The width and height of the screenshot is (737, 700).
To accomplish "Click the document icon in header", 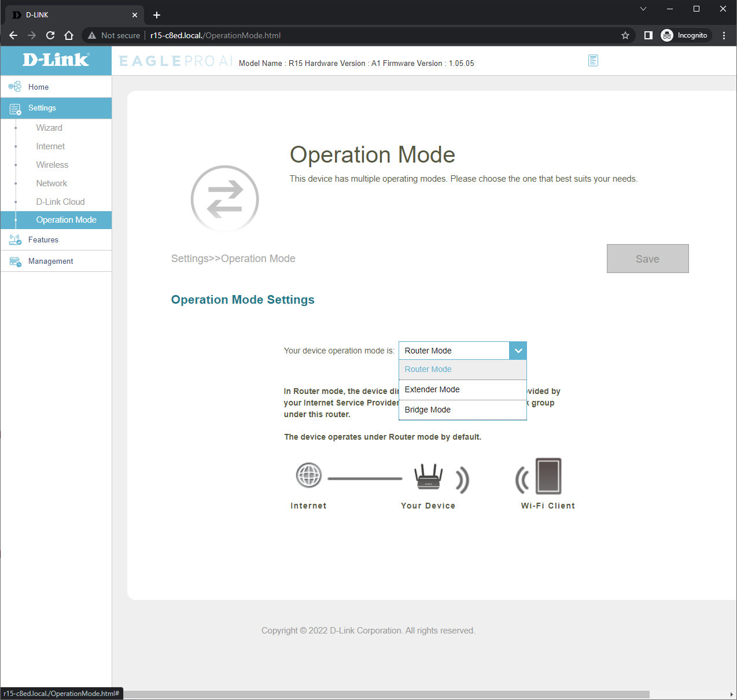I will (x=593, y=60).
